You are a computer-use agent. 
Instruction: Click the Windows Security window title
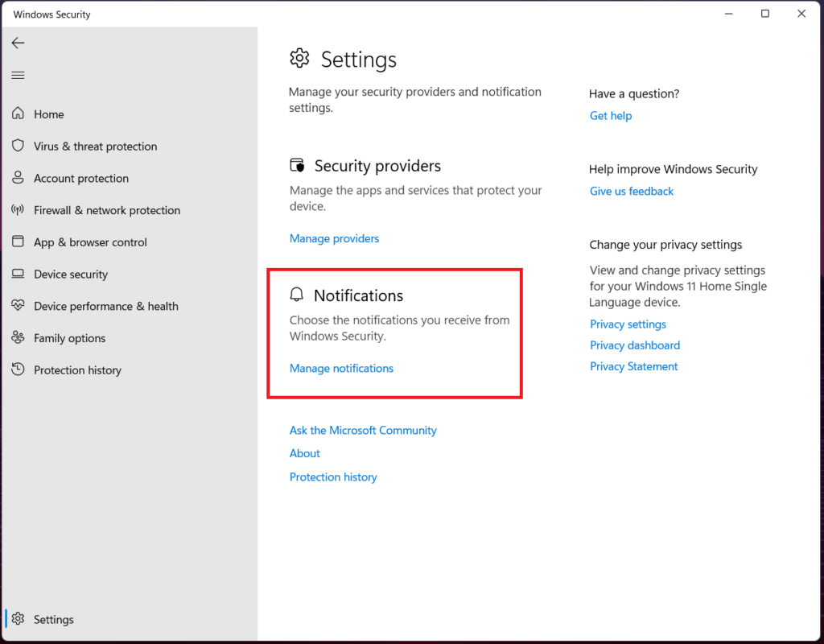(52, 14)
